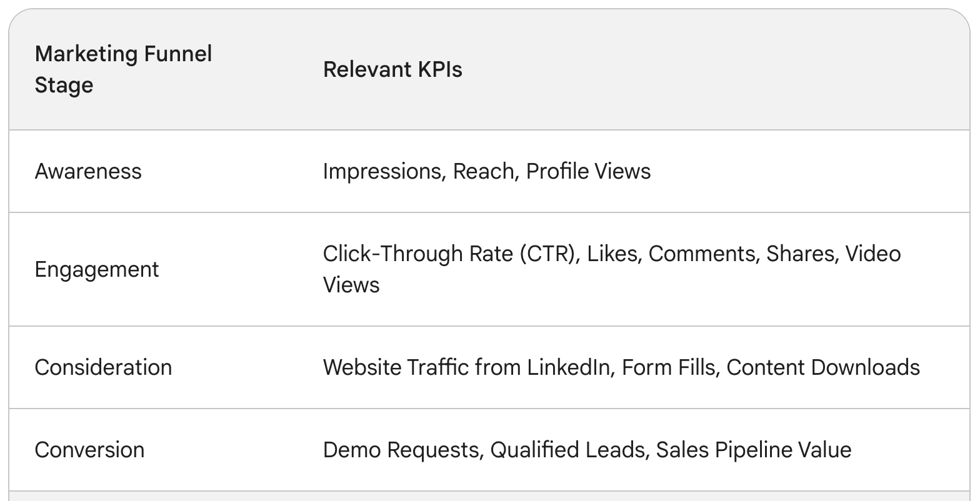Click the Comments text in Engagement row
This screenshot has height=501, width=980.
[x=701, y=254]
